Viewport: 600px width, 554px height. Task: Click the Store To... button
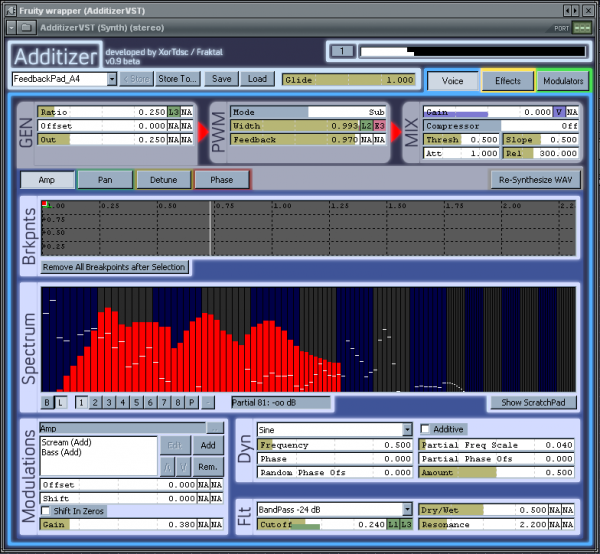click(177, 79)
